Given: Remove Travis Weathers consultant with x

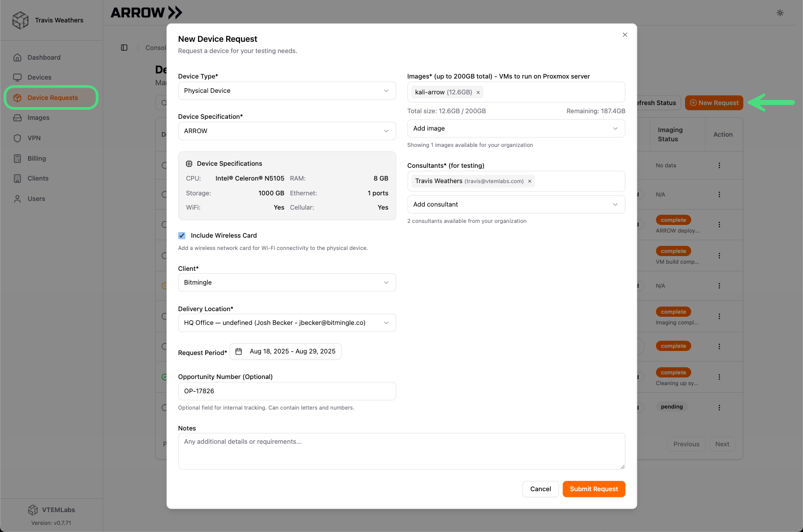Looking at the screenshot, I should click(530, 181).
